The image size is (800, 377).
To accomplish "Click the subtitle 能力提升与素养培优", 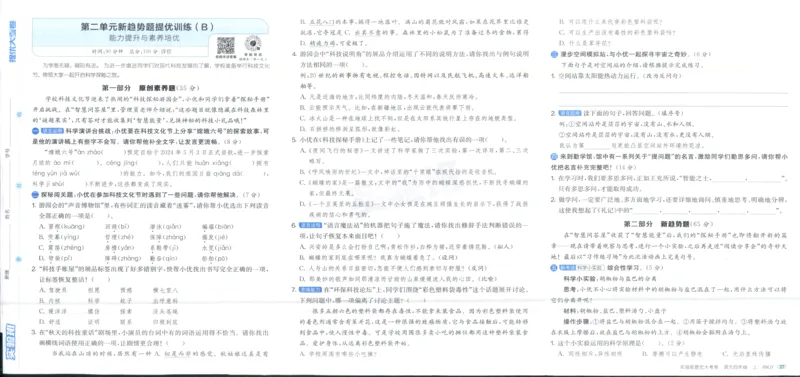I will pyautogui.click(x=144, y=39).
